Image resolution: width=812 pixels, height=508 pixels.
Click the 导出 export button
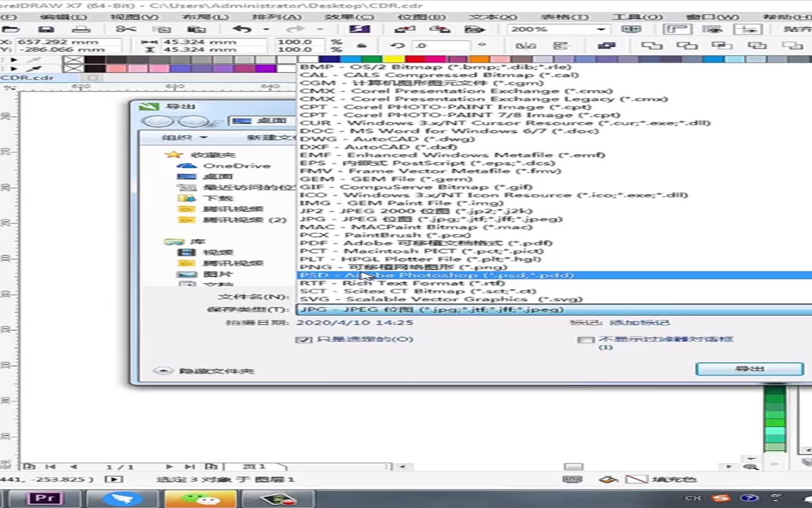tap(750, 369)
